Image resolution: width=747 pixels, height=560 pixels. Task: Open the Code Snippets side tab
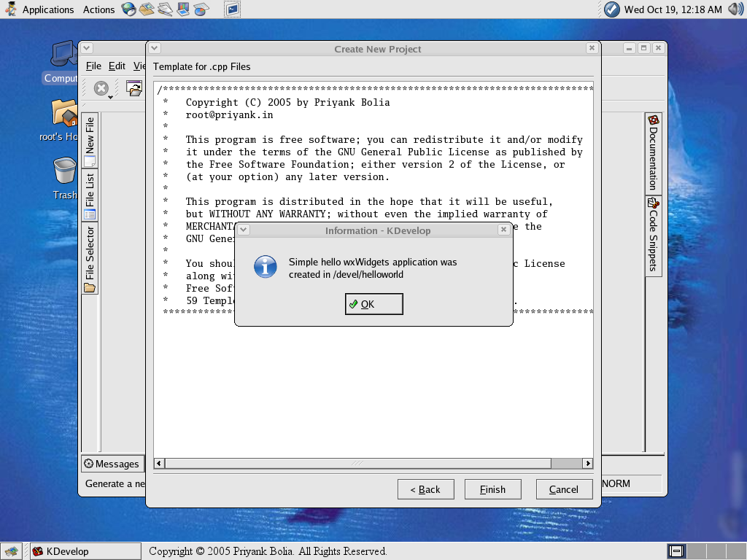[654, 236]
